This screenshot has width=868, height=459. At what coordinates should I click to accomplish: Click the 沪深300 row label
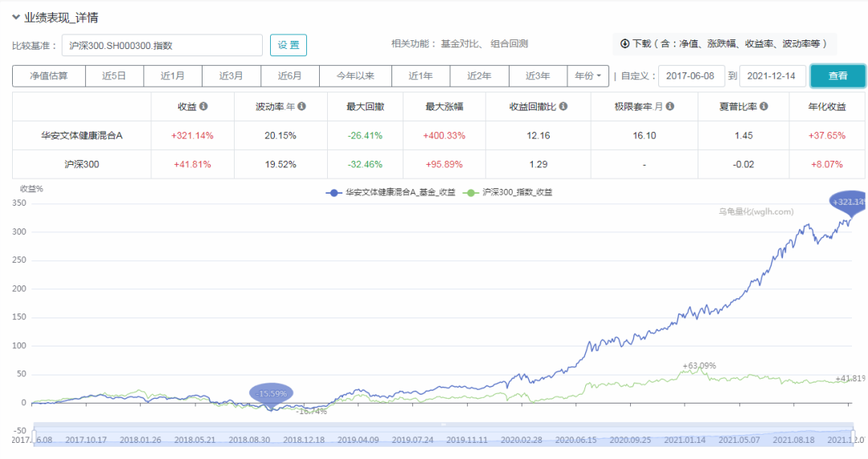[82, 165]
